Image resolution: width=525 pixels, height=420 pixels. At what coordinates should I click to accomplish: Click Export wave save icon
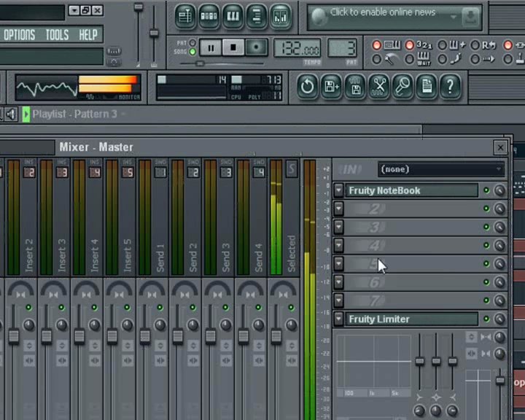click(355, 87)
